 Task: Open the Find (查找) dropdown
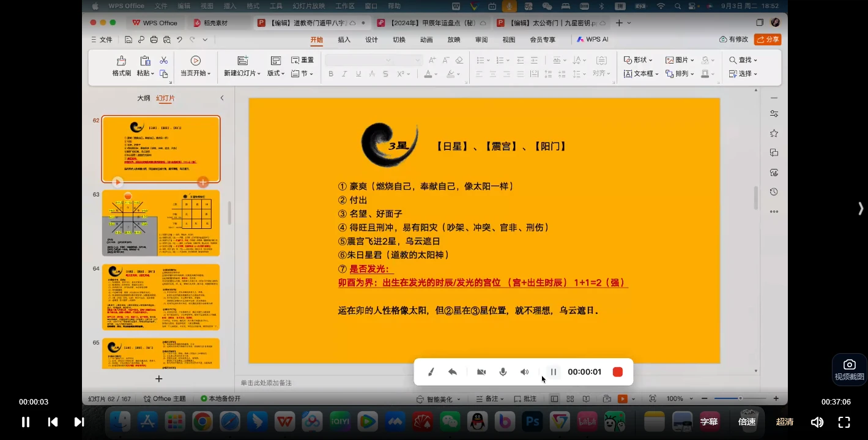click(743, 60)
